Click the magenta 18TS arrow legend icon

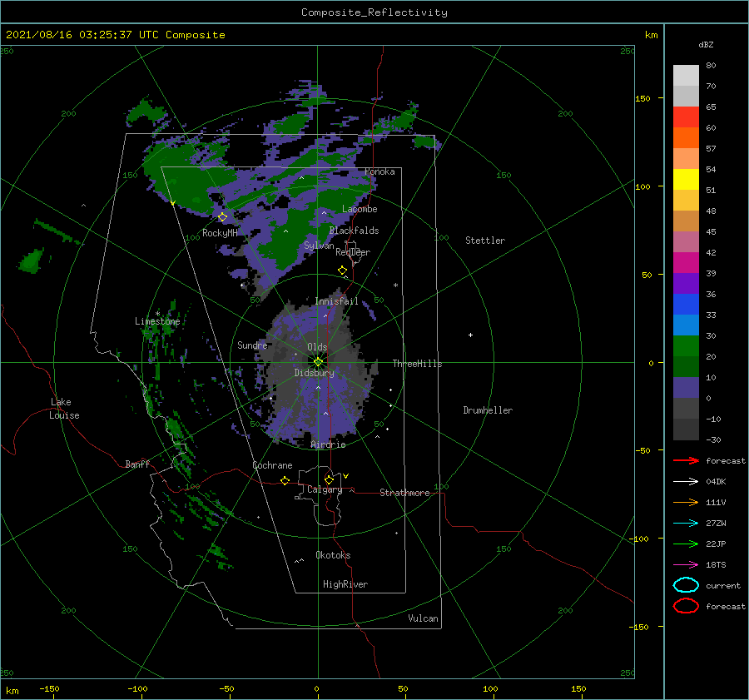click(x=686, y=565)
